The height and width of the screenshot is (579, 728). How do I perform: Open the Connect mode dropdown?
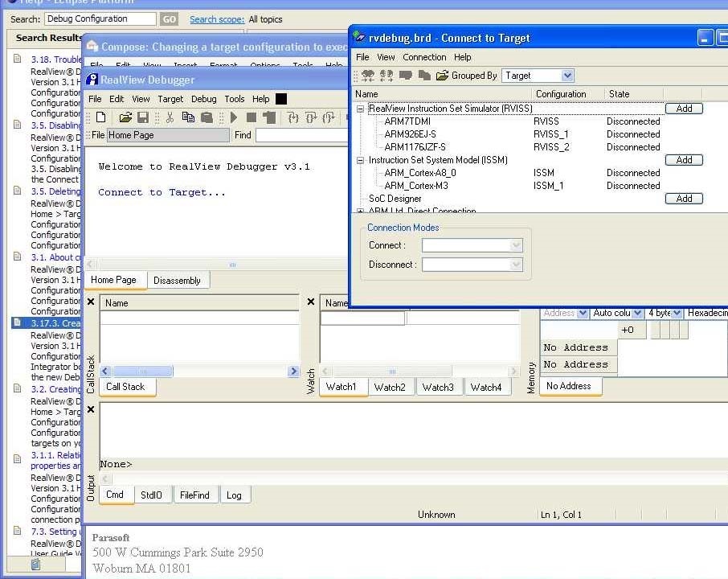[x=516, y=245]
